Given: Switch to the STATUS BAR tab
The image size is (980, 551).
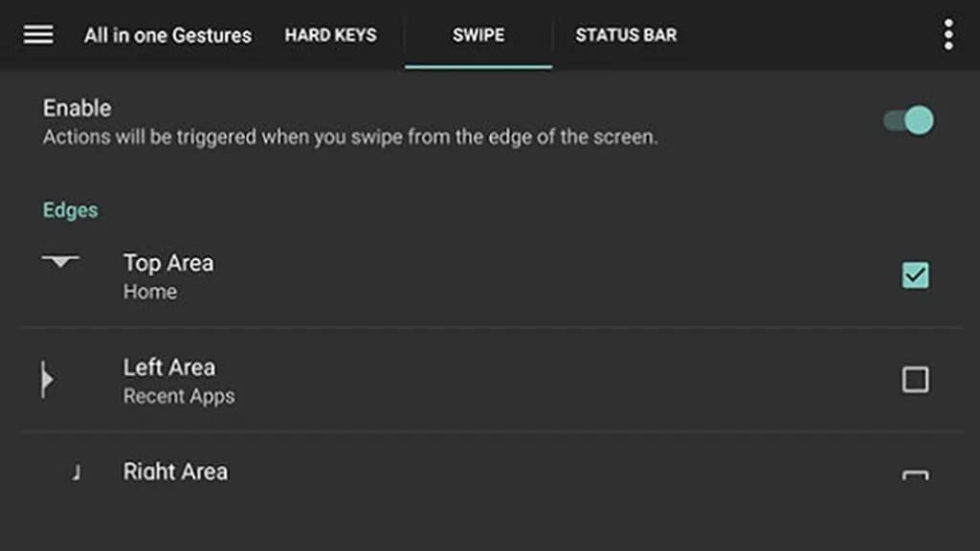Looking at the screenshot, I should (x=626, y=35).
